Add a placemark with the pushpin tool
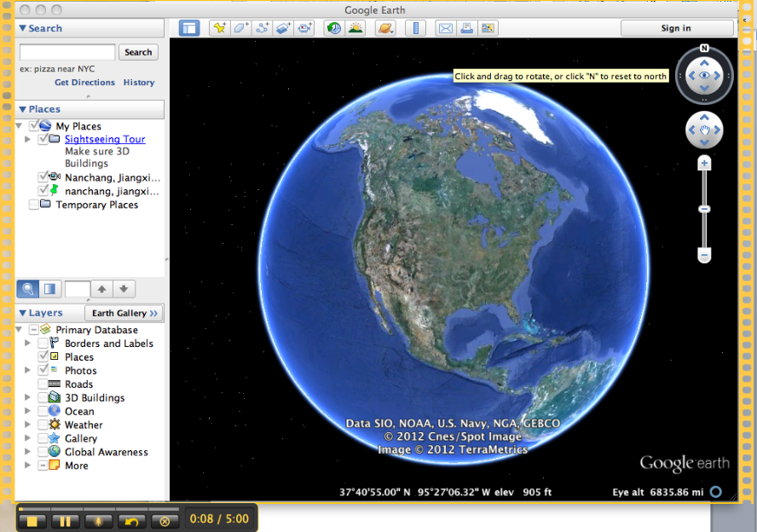 point(220,28)
